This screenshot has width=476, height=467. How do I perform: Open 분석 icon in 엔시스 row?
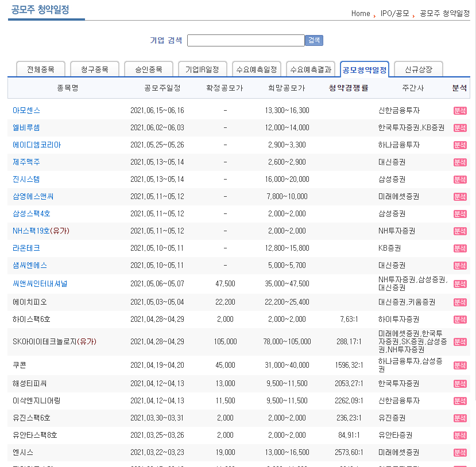(460, 453)
